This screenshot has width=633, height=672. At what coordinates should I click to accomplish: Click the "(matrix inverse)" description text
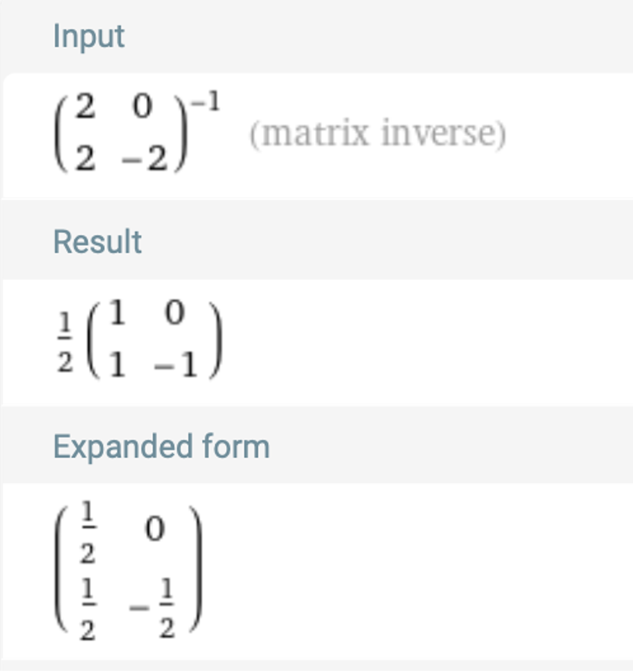click(377, 134)
